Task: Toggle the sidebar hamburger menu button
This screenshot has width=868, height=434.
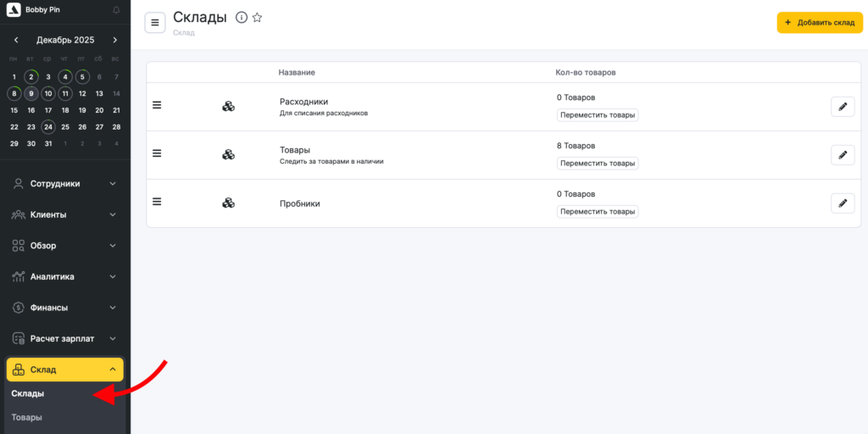Action: pyautogui.click(x=155, y=23)
